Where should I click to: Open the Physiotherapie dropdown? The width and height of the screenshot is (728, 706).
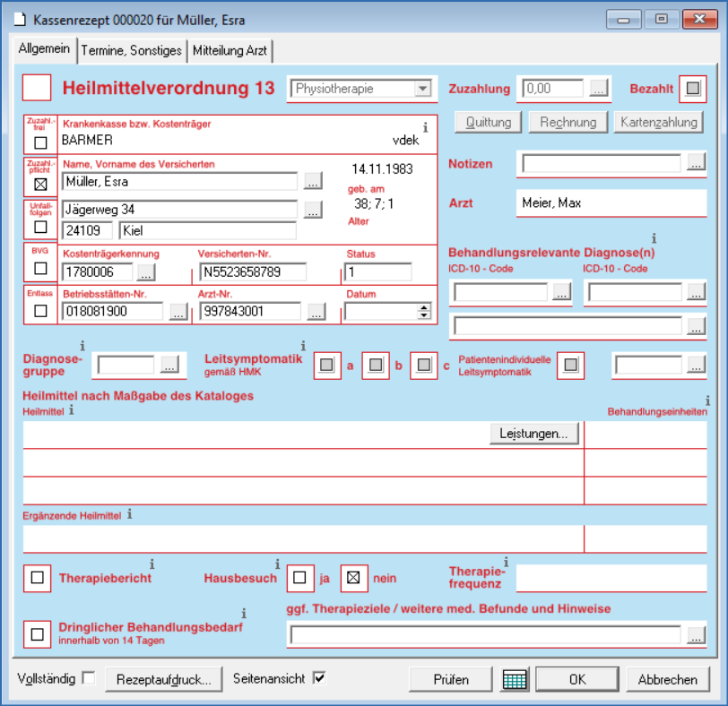tap(422, 89)
